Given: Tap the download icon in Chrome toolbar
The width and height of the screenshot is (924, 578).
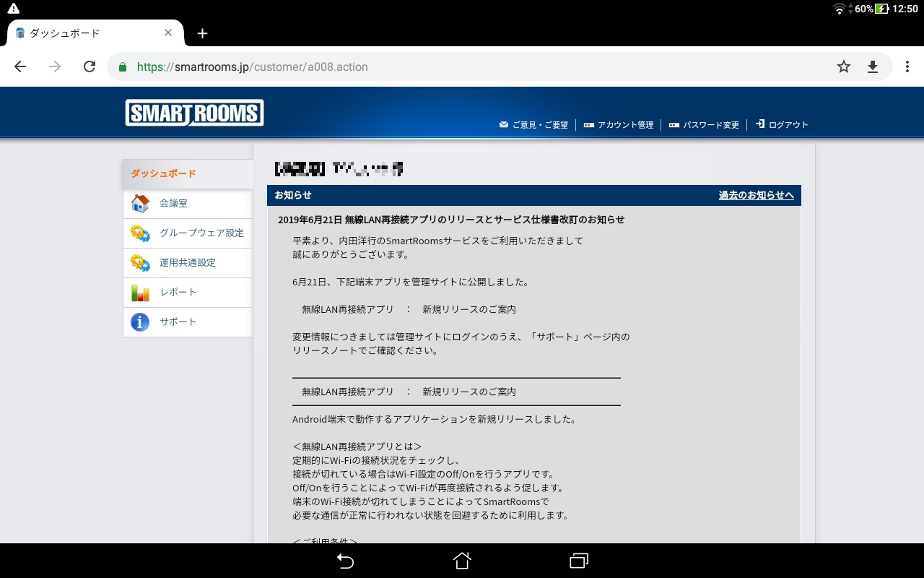Looking at the screenshot, I should pyautogui.click(x=872, y=66).
